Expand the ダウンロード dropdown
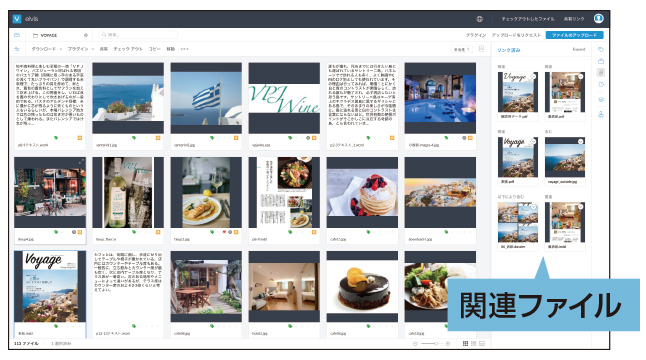 point(47,49)
